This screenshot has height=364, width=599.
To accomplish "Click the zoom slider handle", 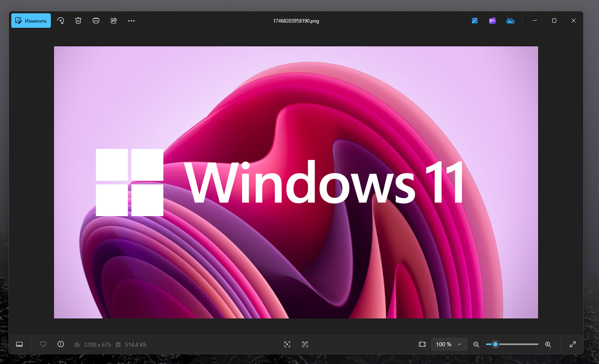I will 495,344.
